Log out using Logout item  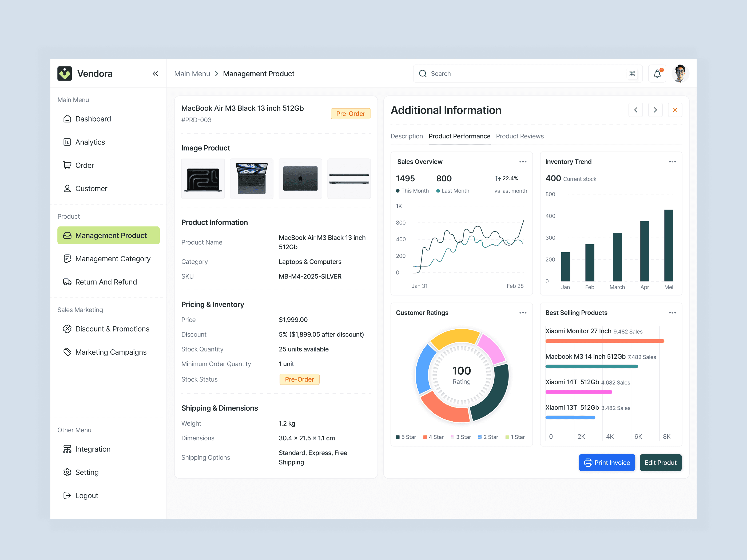[x=86, y=495]
